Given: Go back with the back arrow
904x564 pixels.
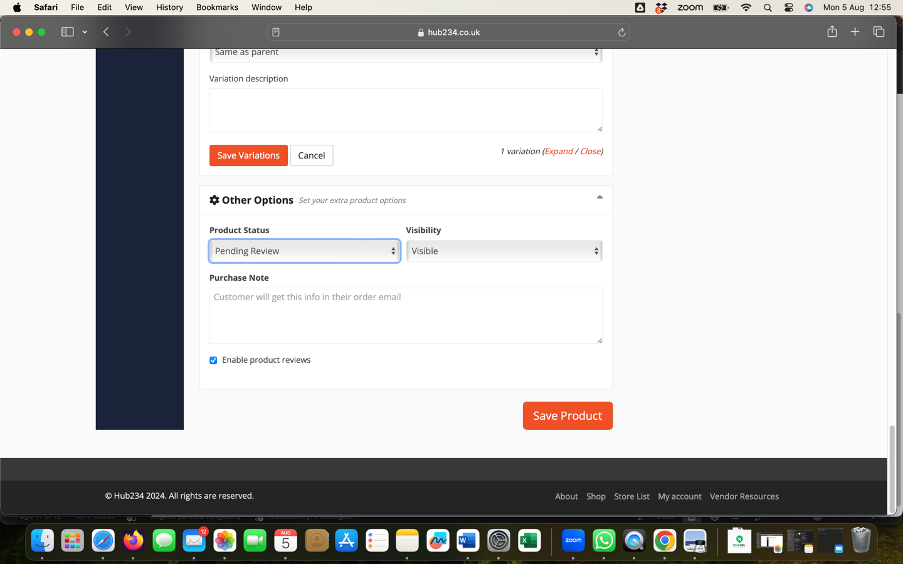Looking at the screenshot, I should (106, 32).
